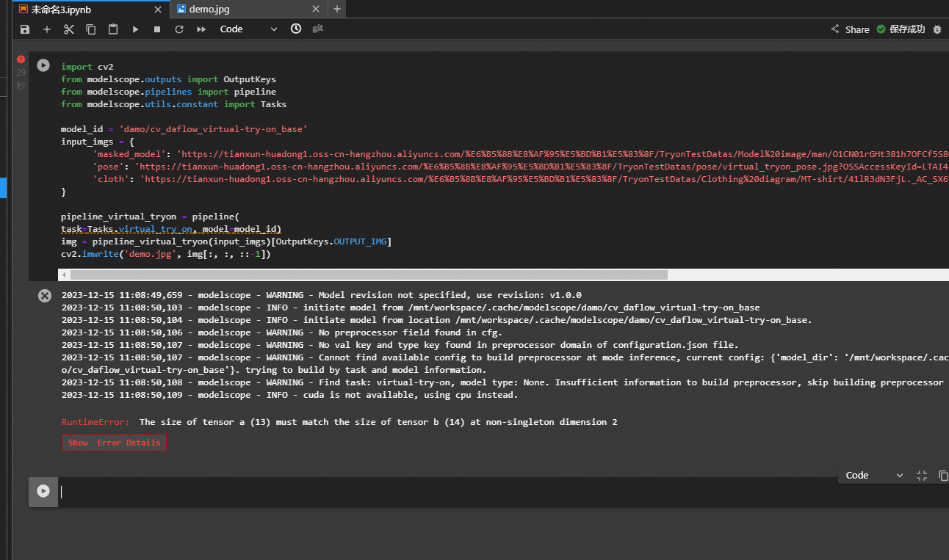This screenshot has width=949, height=560.
Task: Run the selected cell from toolbar
Action: (135, 29)
